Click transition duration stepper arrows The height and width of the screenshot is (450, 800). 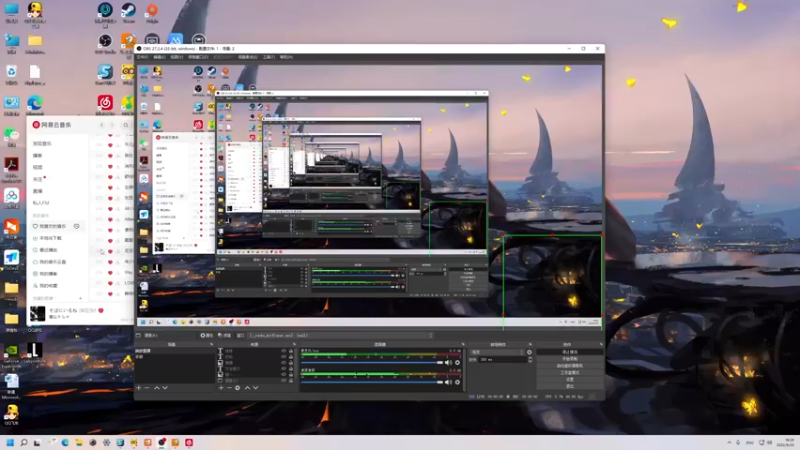coord(531,359)
